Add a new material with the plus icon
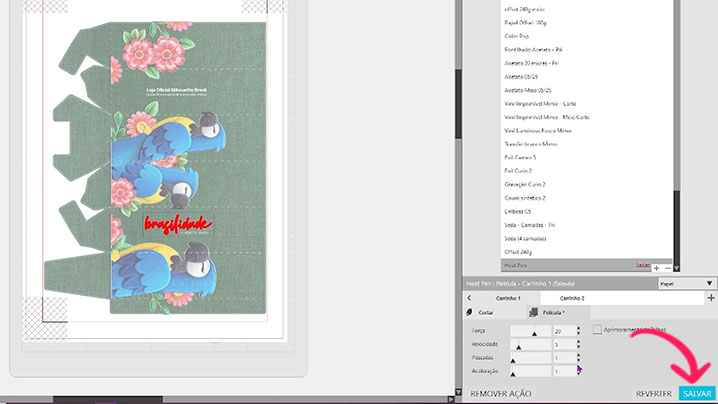The image size is (718, 404). point(656,268)
